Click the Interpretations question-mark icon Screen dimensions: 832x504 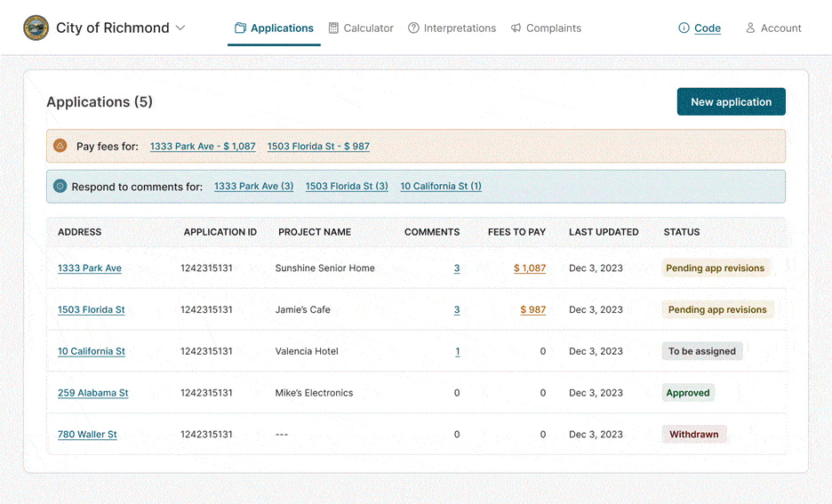[x=413, y=28]
